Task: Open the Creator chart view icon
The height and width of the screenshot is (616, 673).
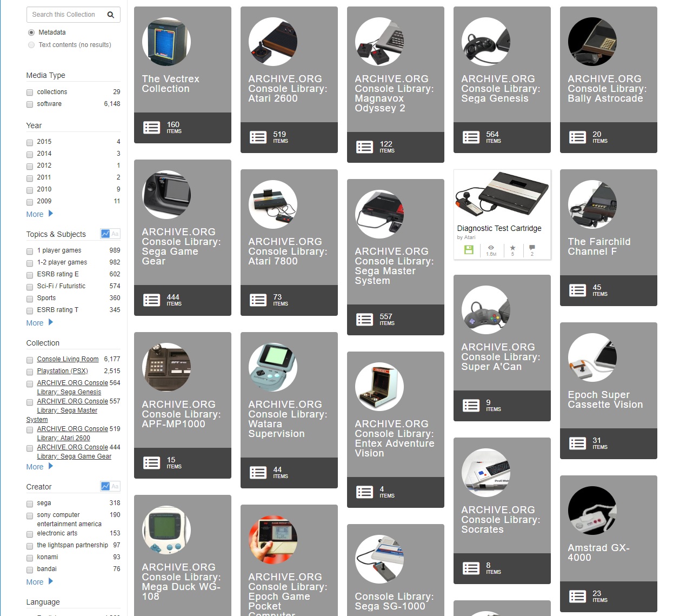Action: coord(105,486)
